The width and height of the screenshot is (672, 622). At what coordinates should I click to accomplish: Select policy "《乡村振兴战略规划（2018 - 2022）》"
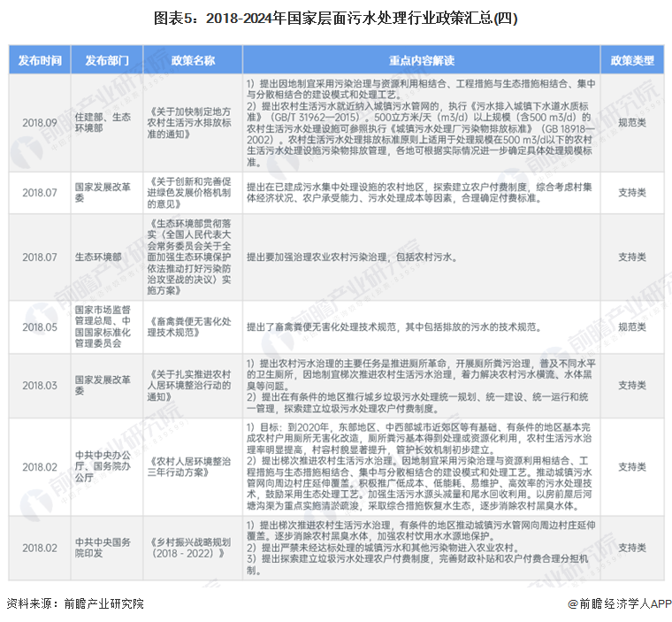point(189,548)
